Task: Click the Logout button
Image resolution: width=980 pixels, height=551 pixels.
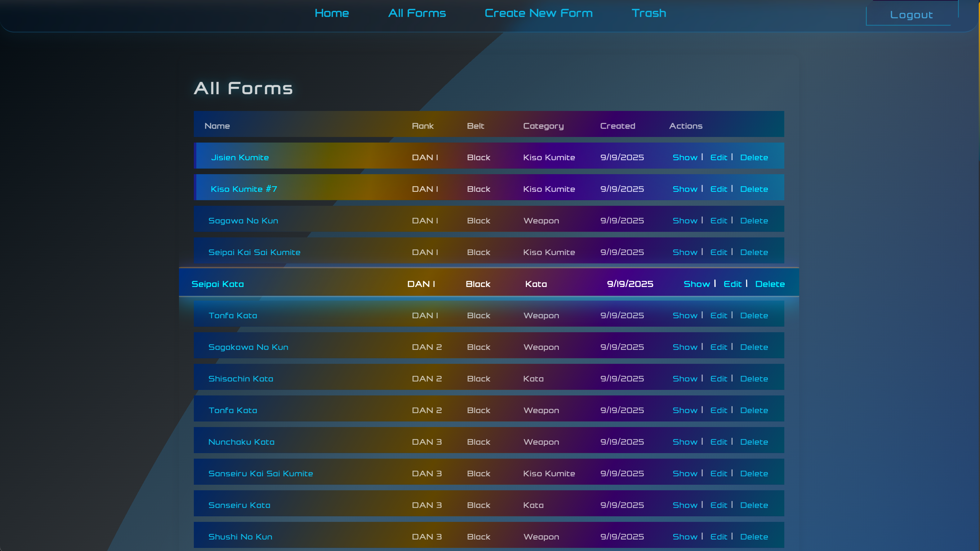Action: 911,15
